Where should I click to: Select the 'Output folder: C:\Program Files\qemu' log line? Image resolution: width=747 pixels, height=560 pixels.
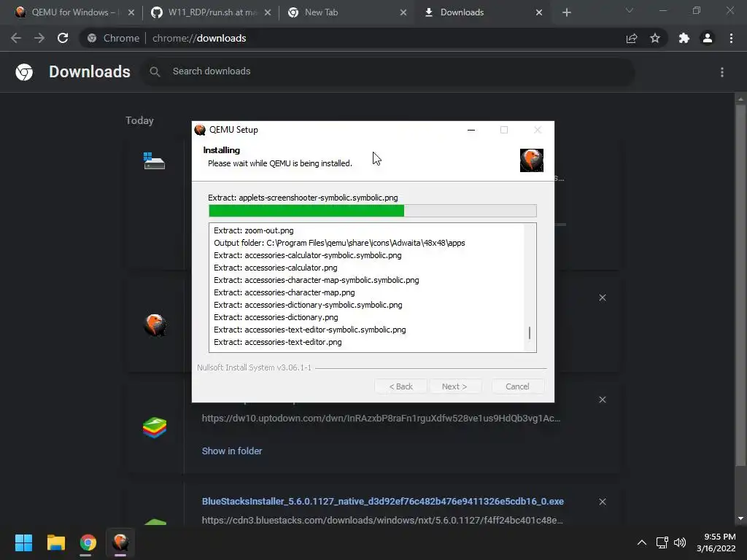point(339,243)
